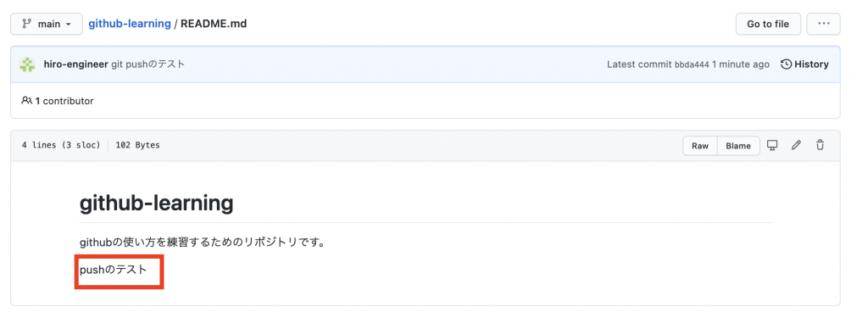This screenshot has height=324, width=868.
Task: Open in GitHub Desktop monitor icon
Action: pyautogui.click(x=772, y=145)
